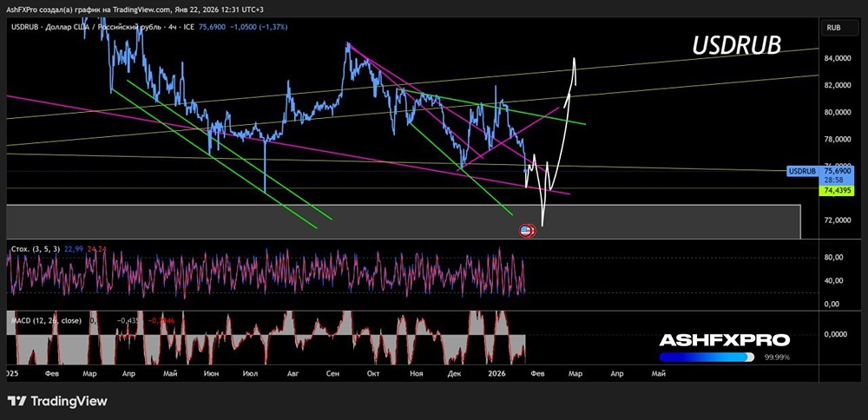Click the US flag economic event icon

point(526,231)
